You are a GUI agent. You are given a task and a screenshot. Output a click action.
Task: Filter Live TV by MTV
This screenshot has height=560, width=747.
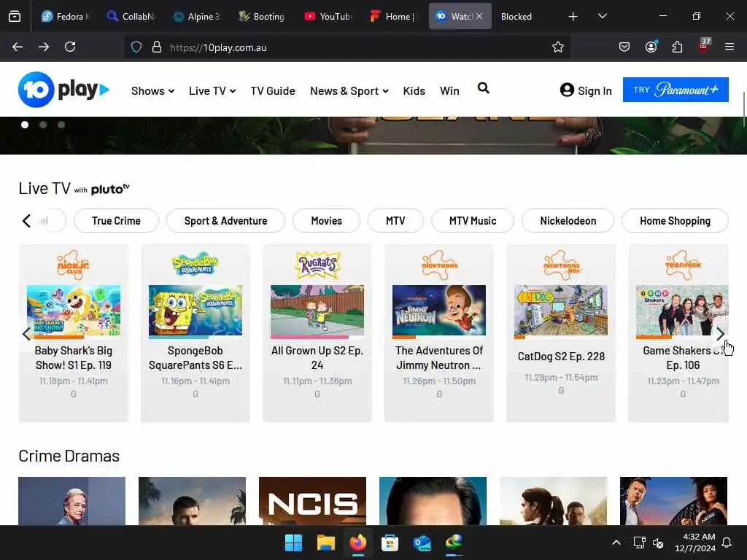395,221
